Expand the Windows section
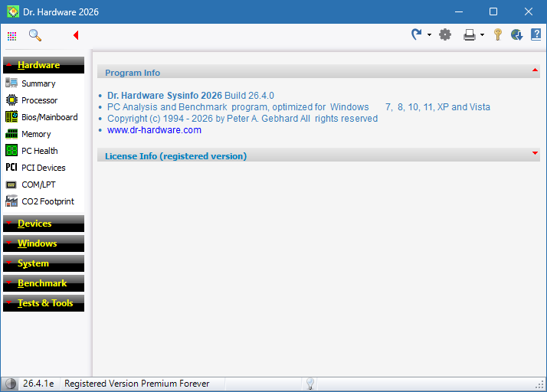 pyautogui.click(x=44, y=243)
